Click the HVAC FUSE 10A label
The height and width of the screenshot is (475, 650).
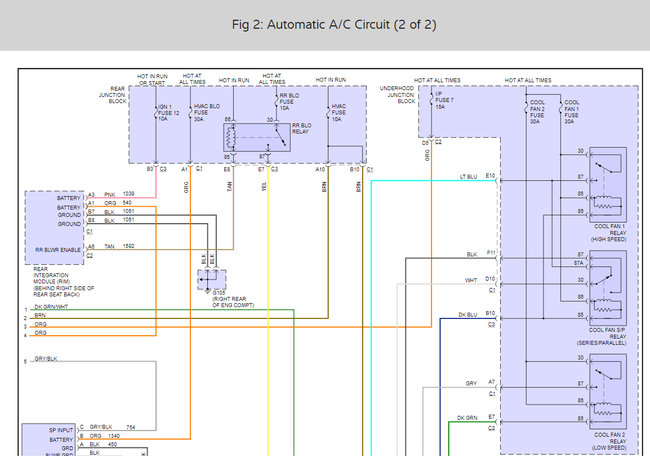(338, 113)
